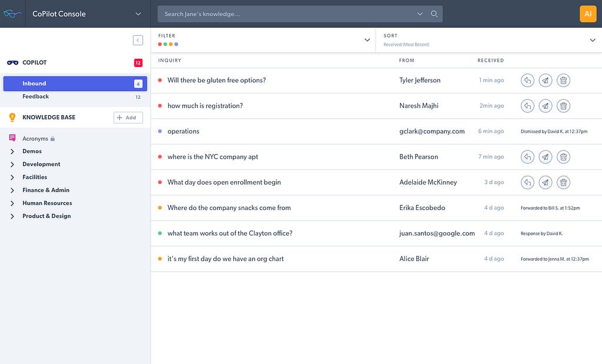602x364 pixels.
Task: Forward Tyler Jefferson's inquiry
Action: coord(546,80)
